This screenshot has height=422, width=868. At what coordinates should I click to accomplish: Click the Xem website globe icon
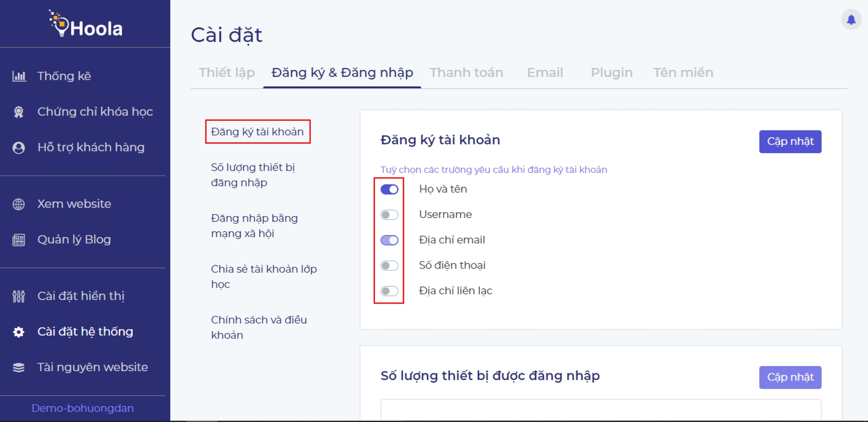pyautogui.click(x=19, y=204)
